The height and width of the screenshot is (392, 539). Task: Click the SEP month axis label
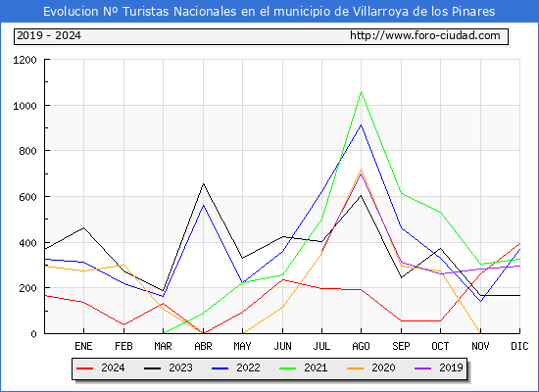click(x=401, y=346)
